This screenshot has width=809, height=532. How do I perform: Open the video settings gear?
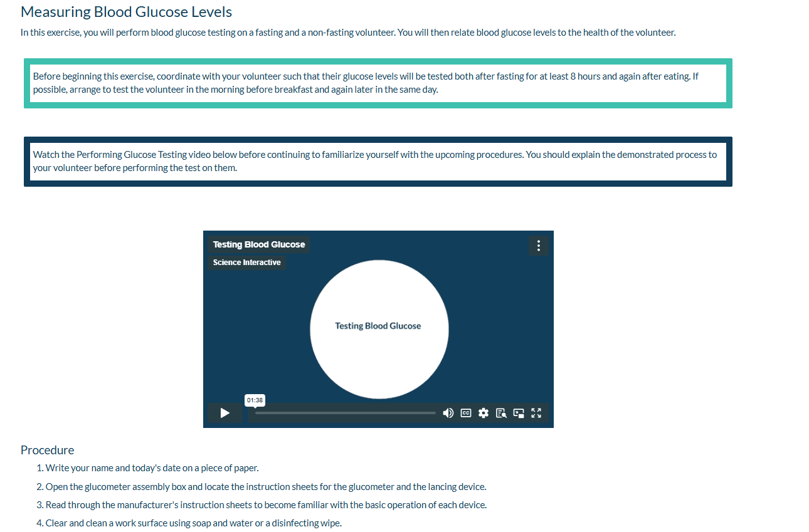click(484, 413)
